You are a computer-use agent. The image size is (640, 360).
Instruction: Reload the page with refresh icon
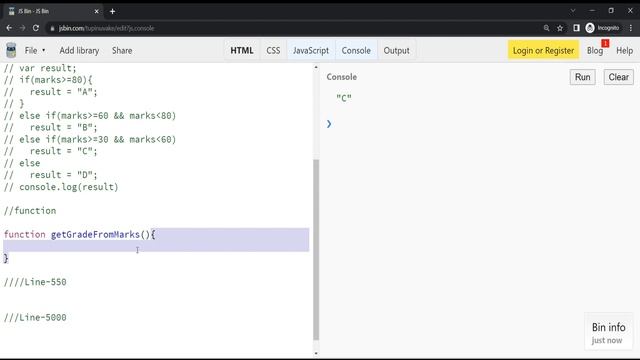coord(36,28)
